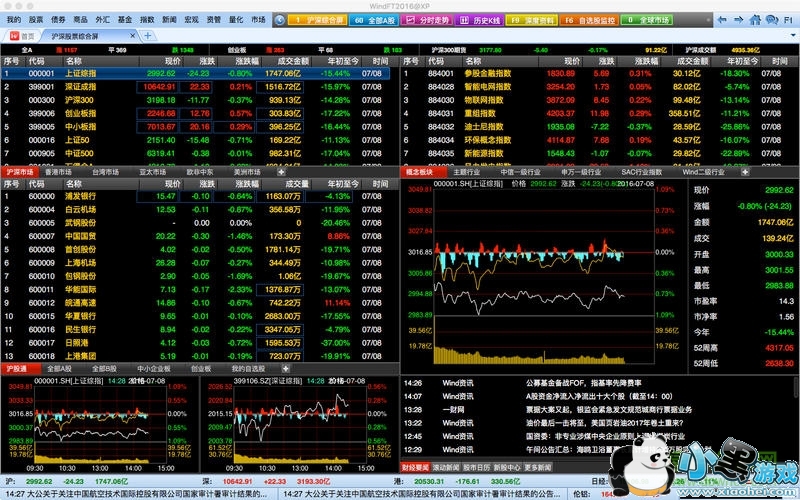Select the 香港市场 tab
Screen dimensions: 800x500
[x=59, y=172]
